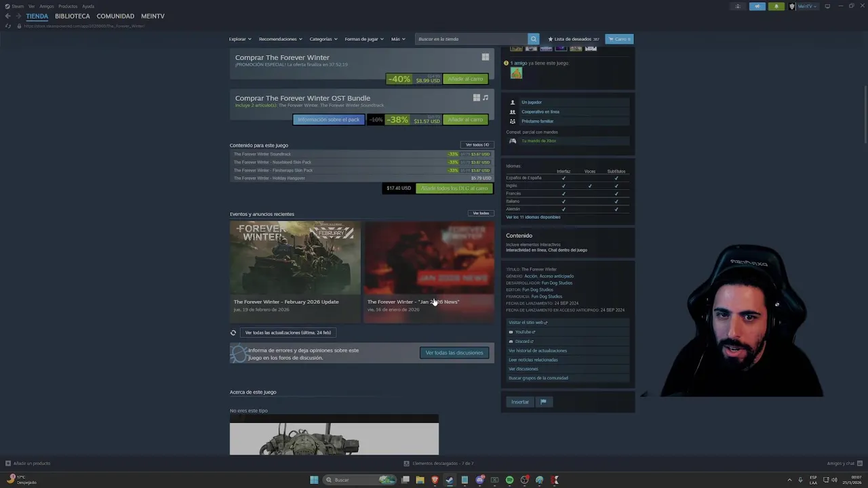
Task: Click Ver todos next to Eventos y anuncios
Action: [481, 213]
